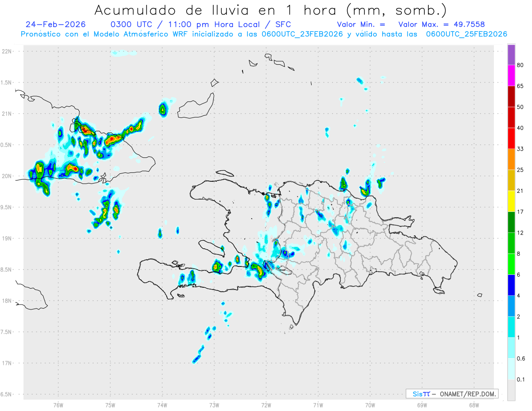Click the "72W" longitude axis label
The width and height of the screenshot is (532, 411).
pyautogui.click(x=266, y=405)
